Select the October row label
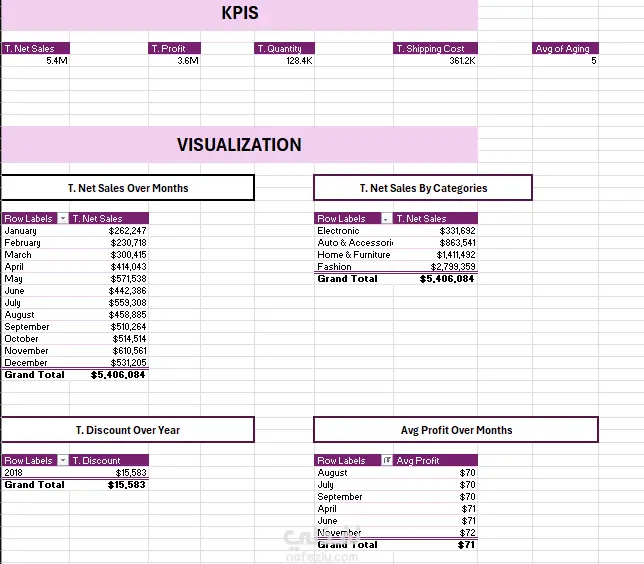The image size is (644, 564). (36, 338)
